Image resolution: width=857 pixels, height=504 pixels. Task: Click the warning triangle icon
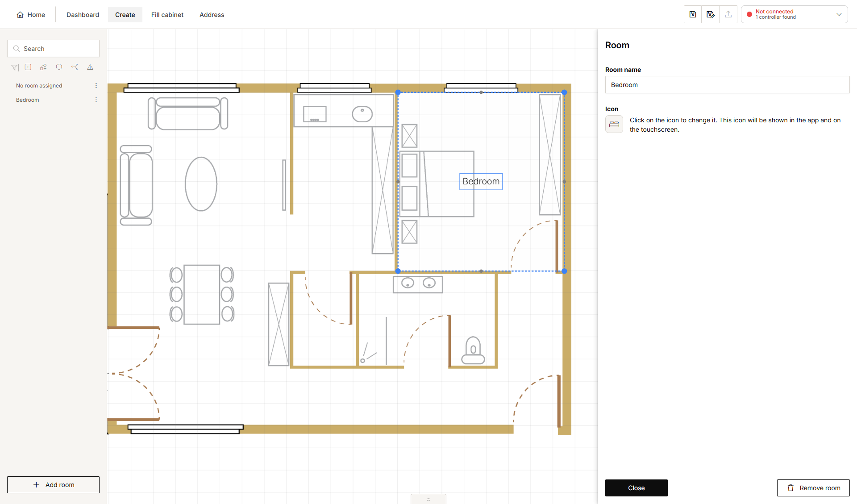[x=90, y=67]
